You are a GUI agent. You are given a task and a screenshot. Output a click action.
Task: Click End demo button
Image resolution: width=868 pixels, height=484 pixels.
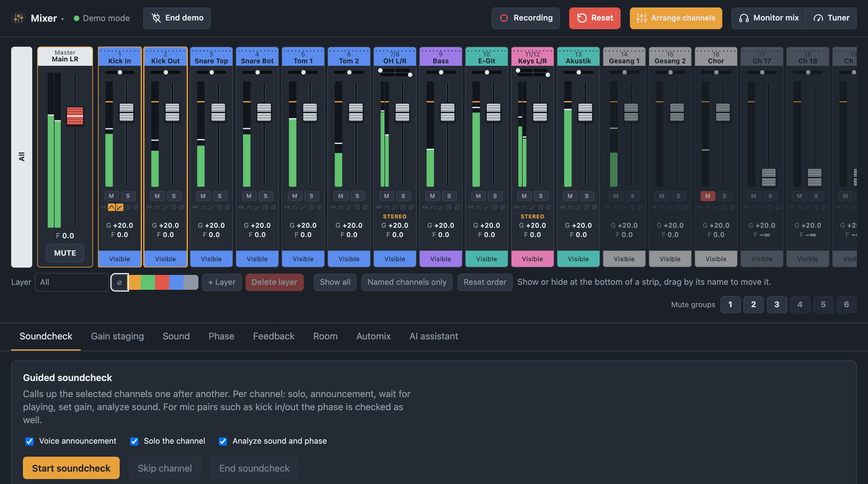(x=177, y=18)
